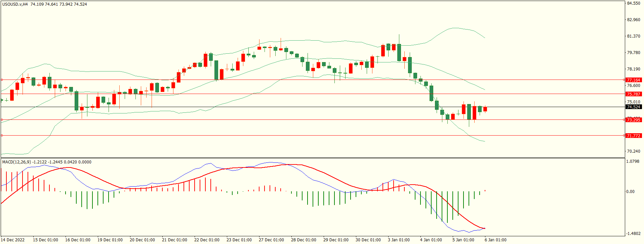Click the 30 Dec 01:00 time label

[x=368, y=240]
